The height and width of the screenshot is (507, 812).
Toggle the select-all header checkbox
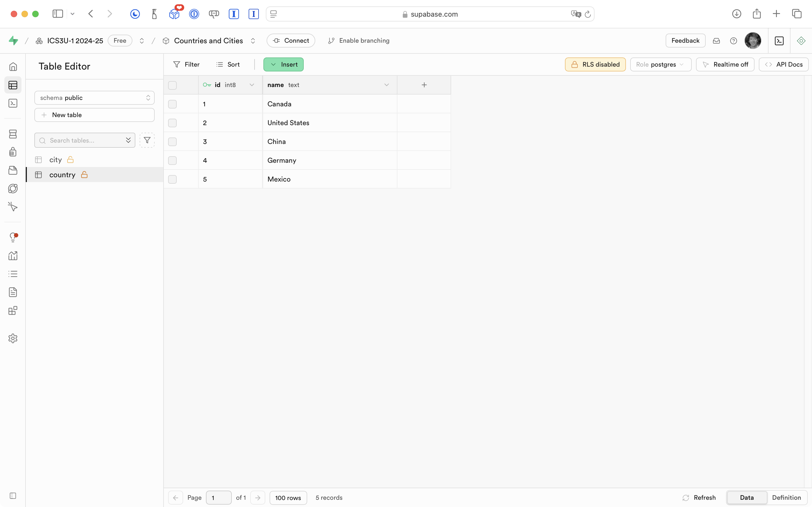point(172,85)
